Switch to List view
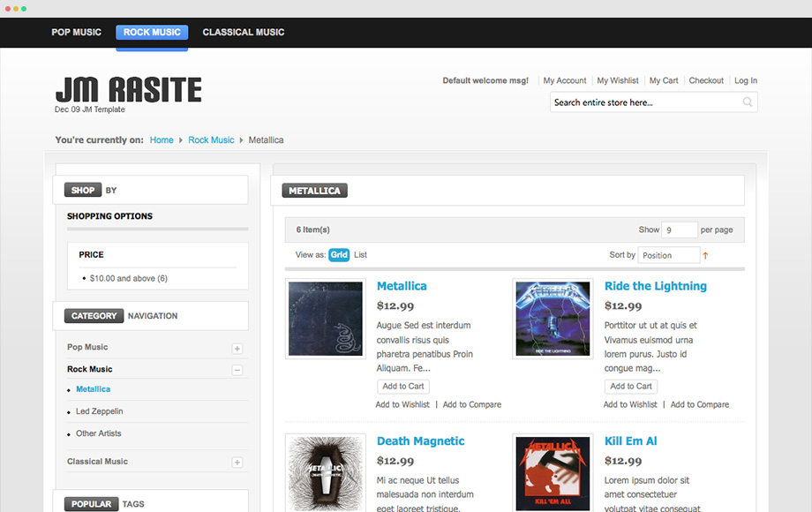This screenshot has height=512, width=812. [x=360, y=255]
